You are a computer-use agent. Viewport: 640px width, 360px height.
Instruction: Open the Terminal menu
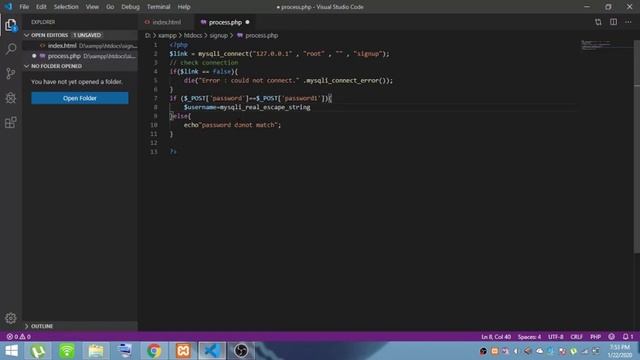coord(158,7)
